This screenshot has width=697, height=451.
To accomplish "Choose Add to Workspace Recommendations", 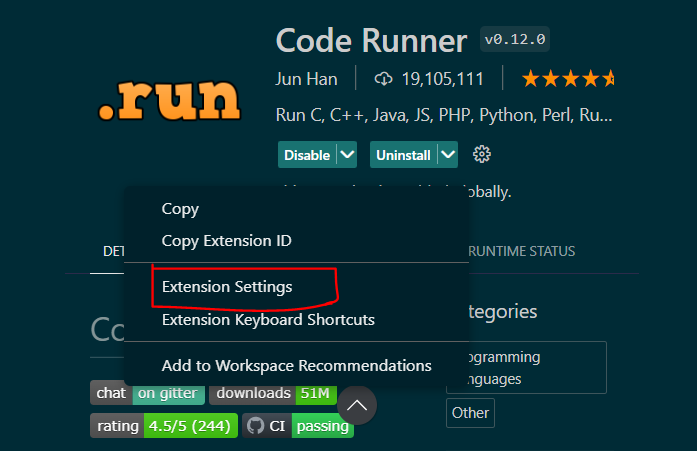I will point(296,366).
